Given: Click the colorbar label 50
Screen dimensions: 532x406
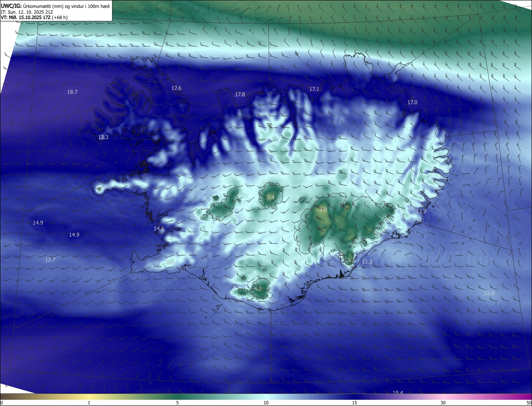Looking at the screenshot, I should (529, 403).
